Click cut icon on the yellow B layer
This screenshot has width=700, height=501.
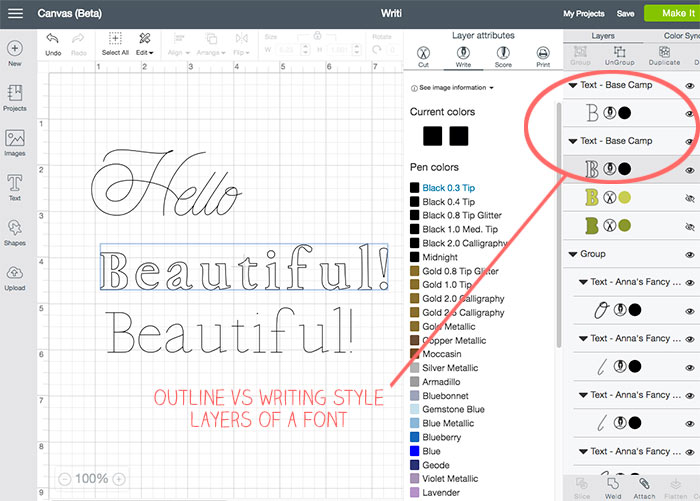tap(609, 197)
